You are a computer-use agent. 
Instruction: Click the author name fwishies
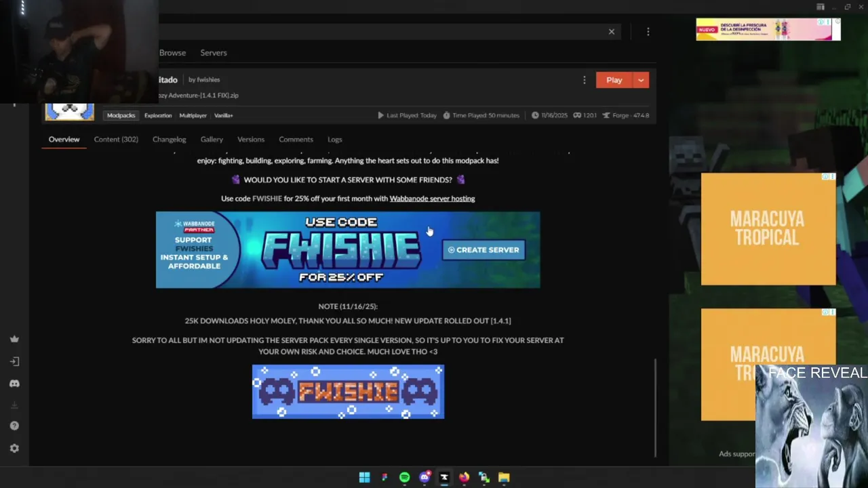pyautogui.click(x=208, y=79)
